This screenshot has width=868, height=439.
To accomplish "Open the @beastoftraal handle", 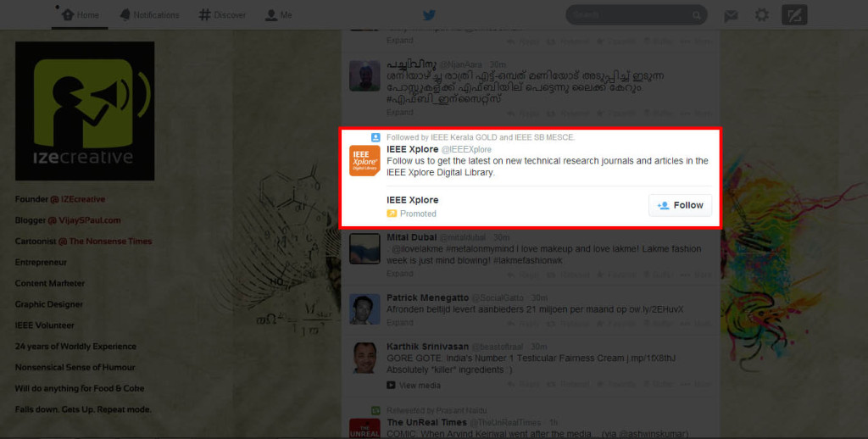I will point(497,347).
